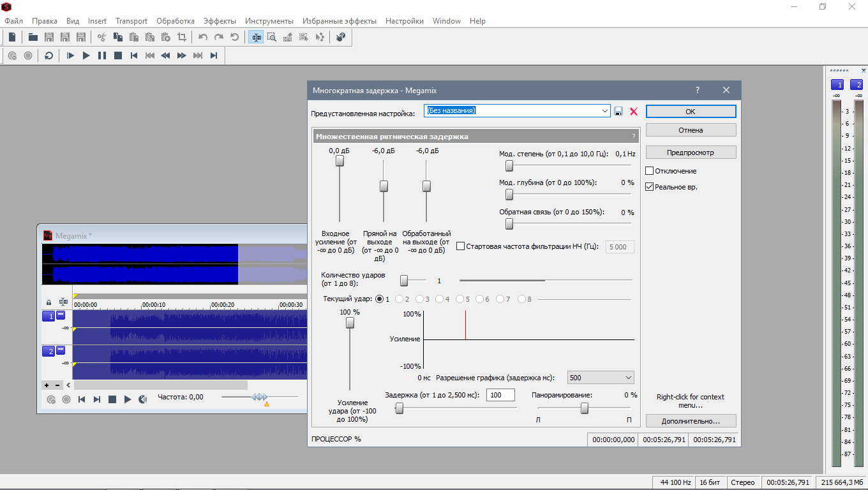Viewport: 868px width, 490px height.
Task: Click Forward in the main transport toolbar
Action: tap(182, 56)
